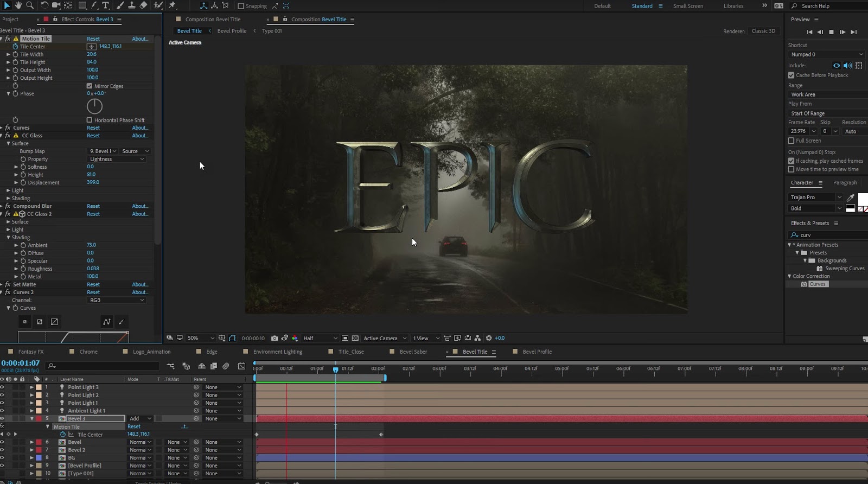Choose the Puppet Pin tool
The width and height of the screenshot is (868, 484).
coord(172,5)
